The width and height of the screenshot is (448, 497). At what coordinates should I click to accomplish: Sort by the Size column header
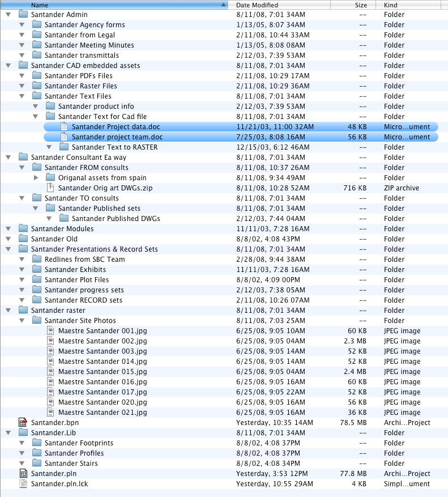[353, 5]
